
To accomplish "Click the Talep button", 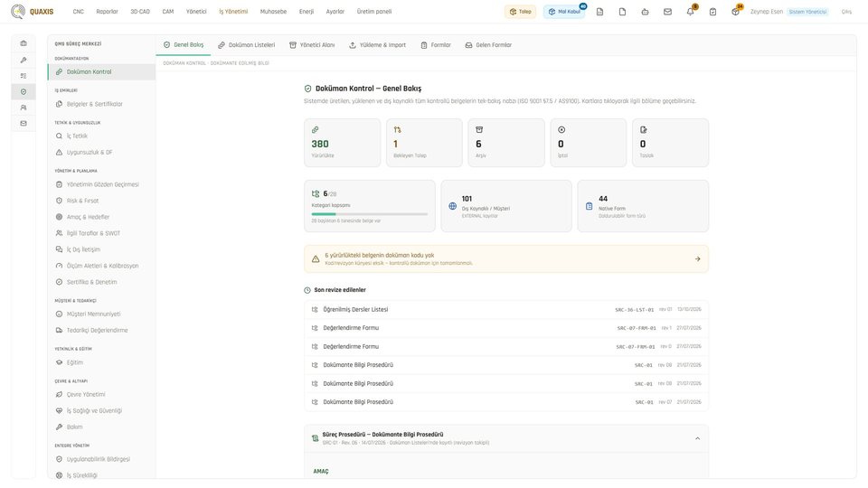I will pos(521,12).
